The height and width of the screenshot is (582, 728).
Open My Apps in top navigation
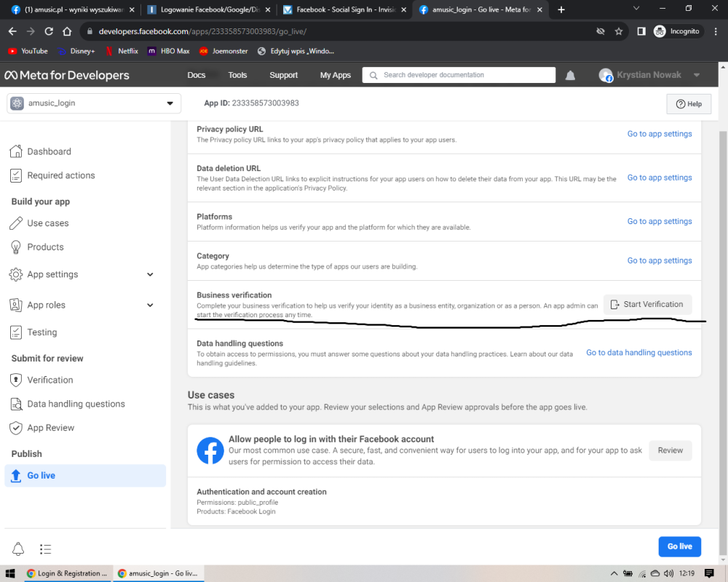pyautogui.click(x=336, y=76)
